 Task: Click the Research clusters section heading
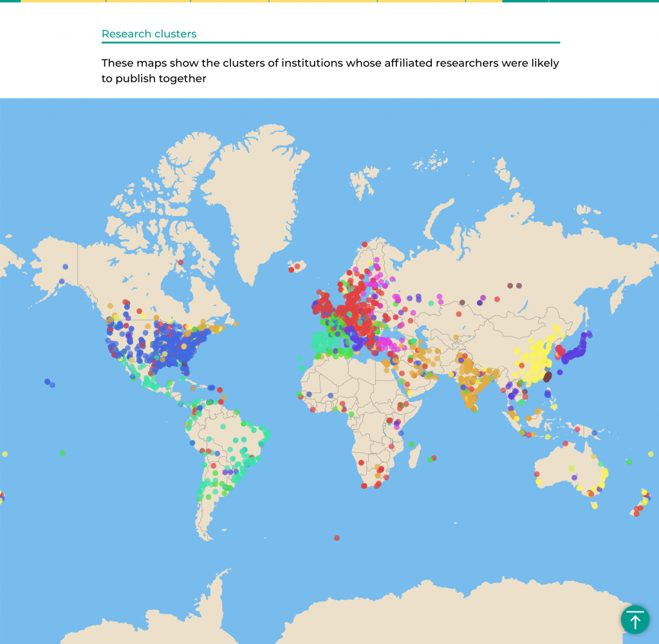[149, 34]
